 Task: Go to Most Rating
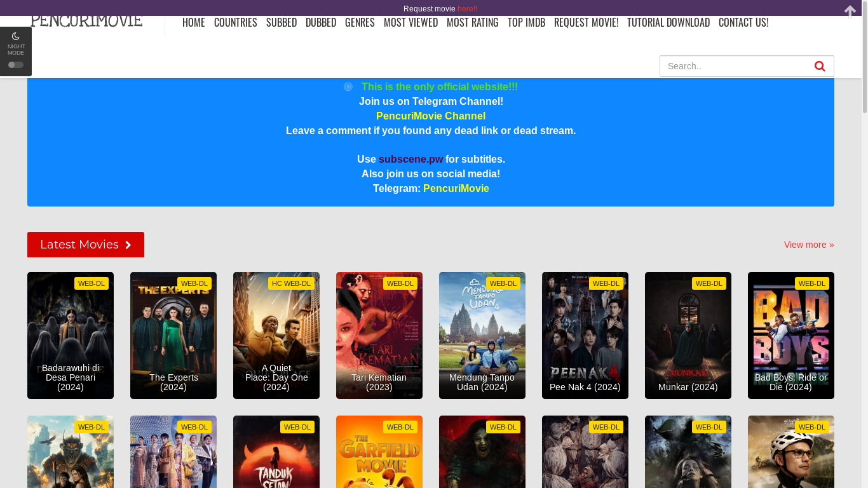pos(473,22)
